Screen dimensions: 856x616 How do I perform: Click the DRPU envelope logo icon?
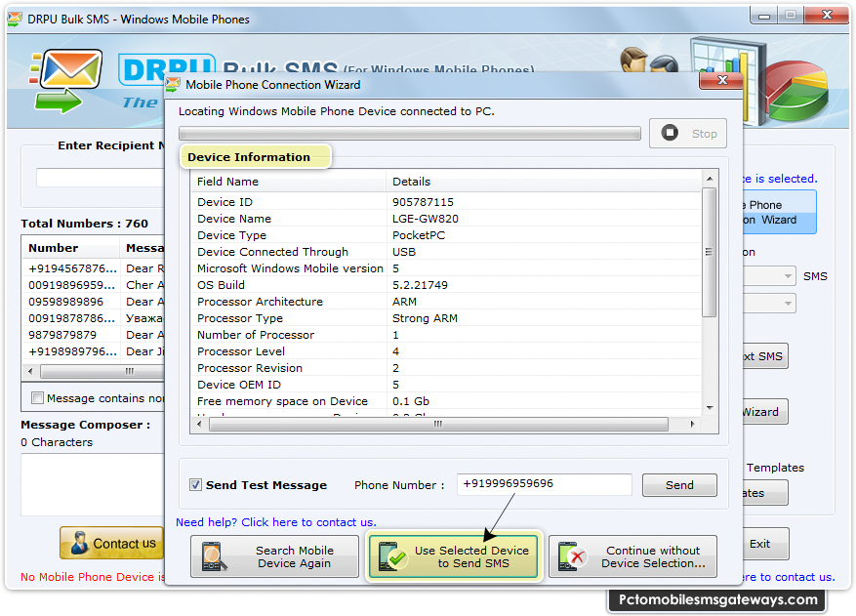tap(66, 81)
